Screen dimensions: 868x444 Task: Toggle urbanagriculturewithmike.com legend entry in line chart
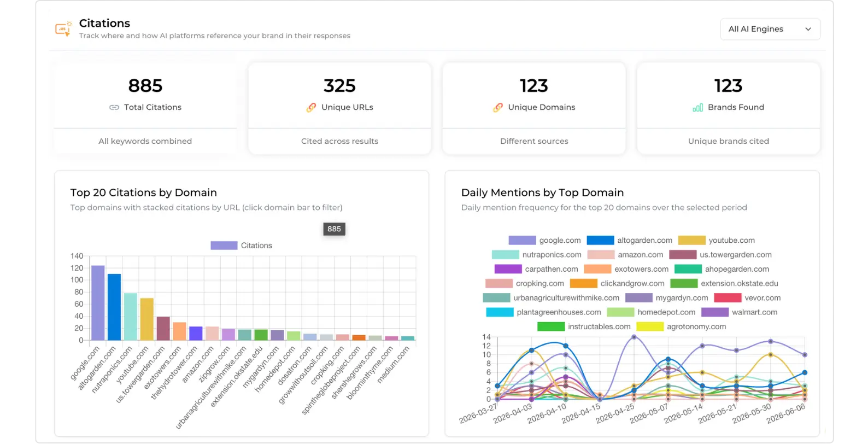551,298
